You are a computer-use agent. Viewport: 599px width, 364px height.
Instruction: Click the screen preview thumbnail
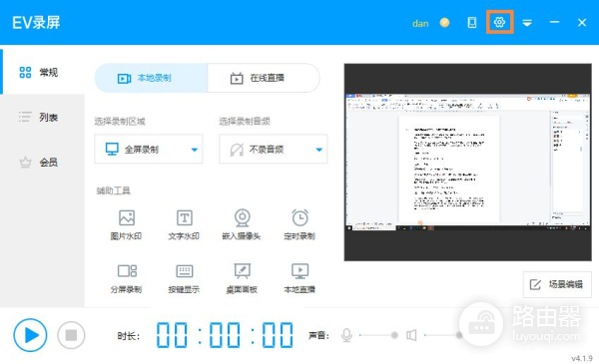pos(467,163)
